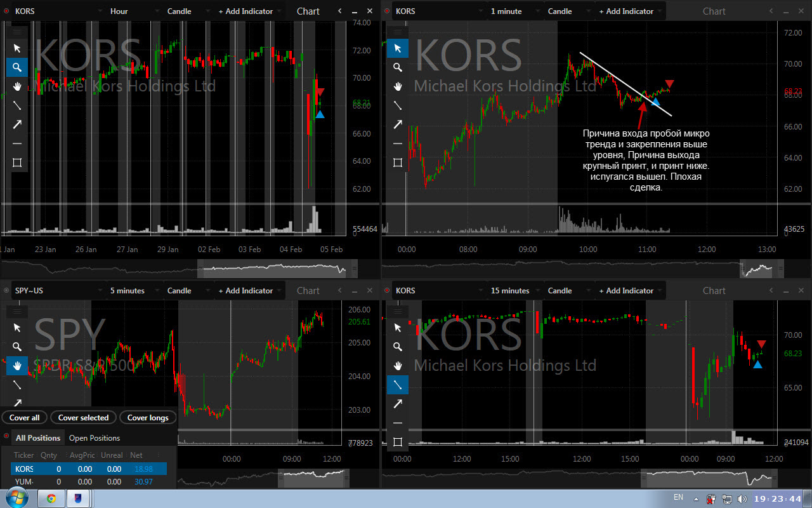Select horizontal line tool in KORS 1 minute chart
Screen dimensions: 812x508
tap(398, 144)
